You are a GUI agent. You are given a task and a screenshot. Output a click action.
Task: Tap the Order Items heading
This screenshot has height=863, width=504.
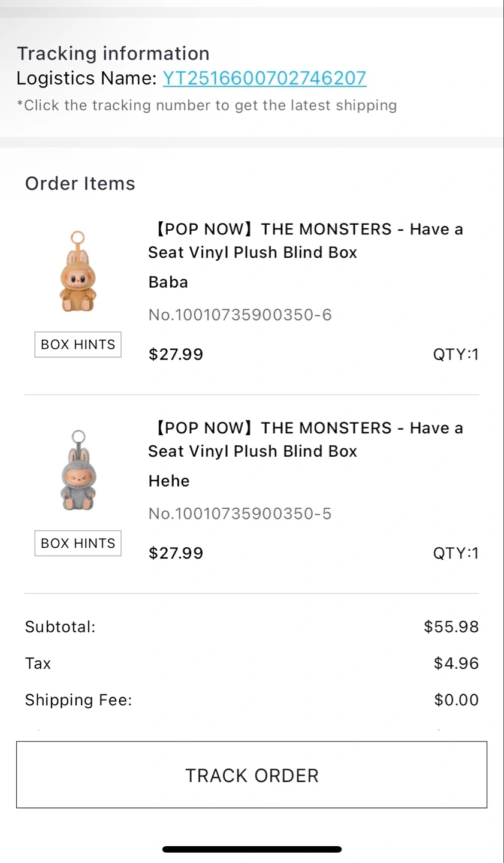80,183
